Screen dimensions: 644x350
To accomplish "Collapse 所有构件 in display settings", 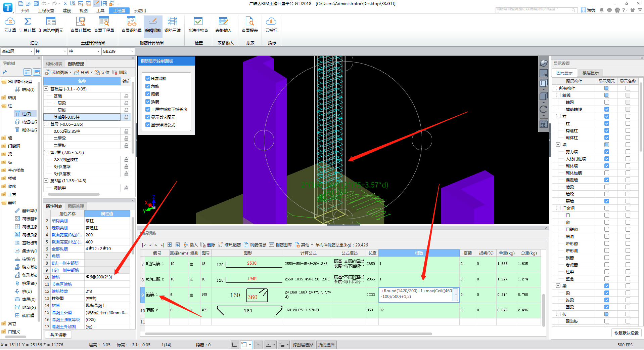I will point(555,88).
